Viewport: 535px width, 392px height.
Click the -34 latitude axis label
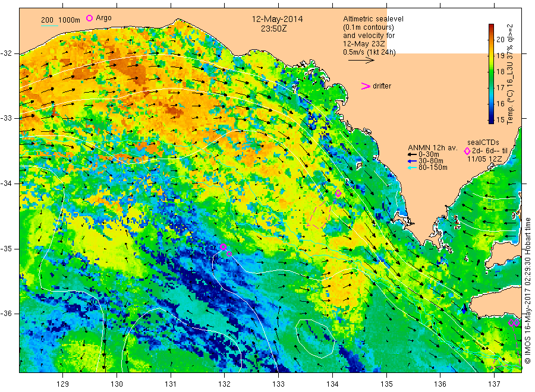(x=6, y=184)
